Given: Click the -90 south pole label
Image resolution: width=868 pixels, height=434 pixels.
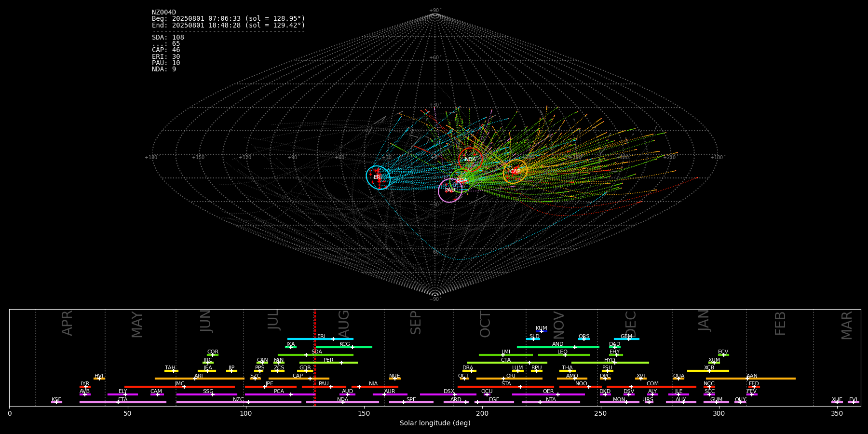Looking at the screenshot, I should click(x=435, y=299).
